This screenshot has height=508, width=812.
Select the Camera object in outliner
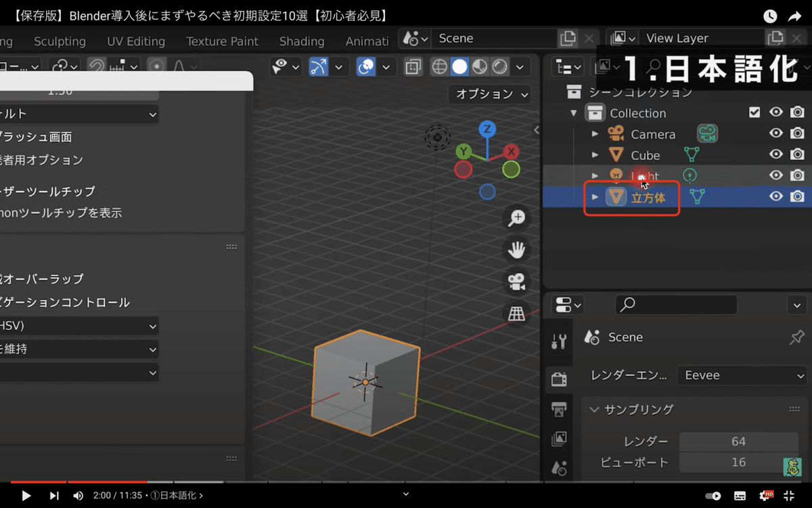tap(653, 134)
